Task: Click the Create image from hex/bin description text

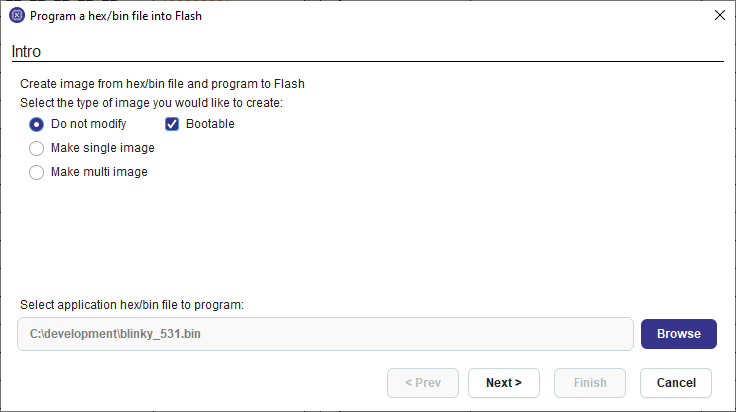Action: click(x=162, y=84)
